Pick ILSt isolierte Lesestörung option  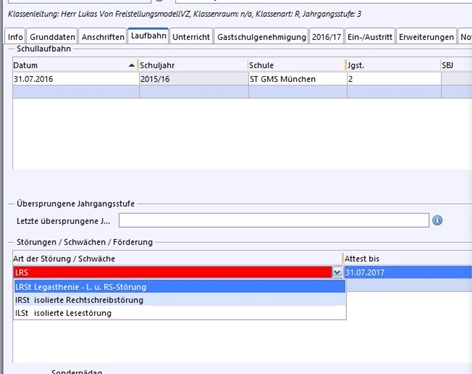[x=180, y=313]
